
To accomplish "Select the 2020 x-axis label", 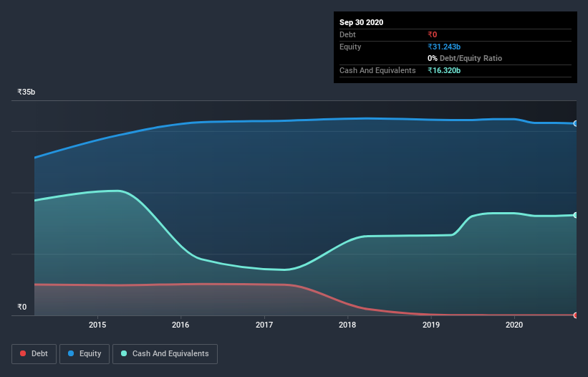I will (514, 325).
